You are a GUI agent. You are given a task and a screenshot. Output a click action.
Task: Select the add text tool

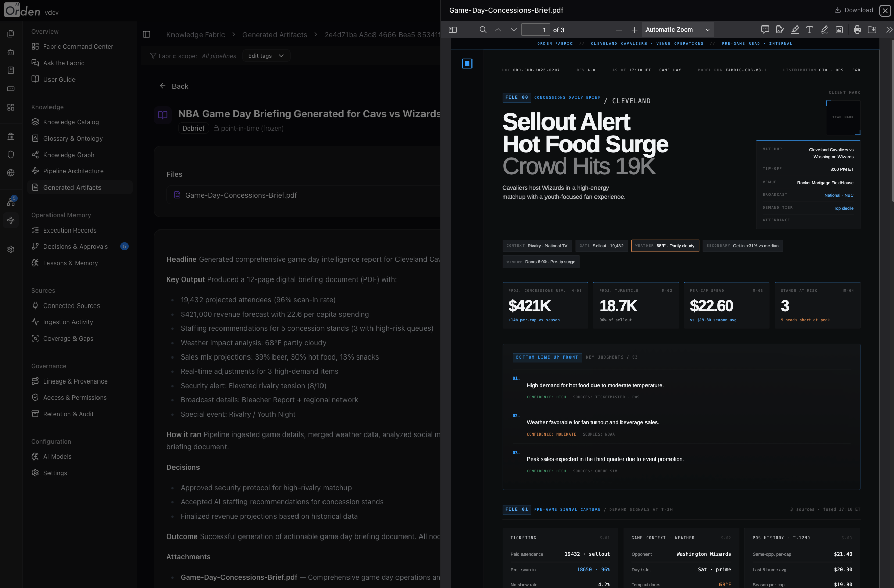(x=810, y=30)
